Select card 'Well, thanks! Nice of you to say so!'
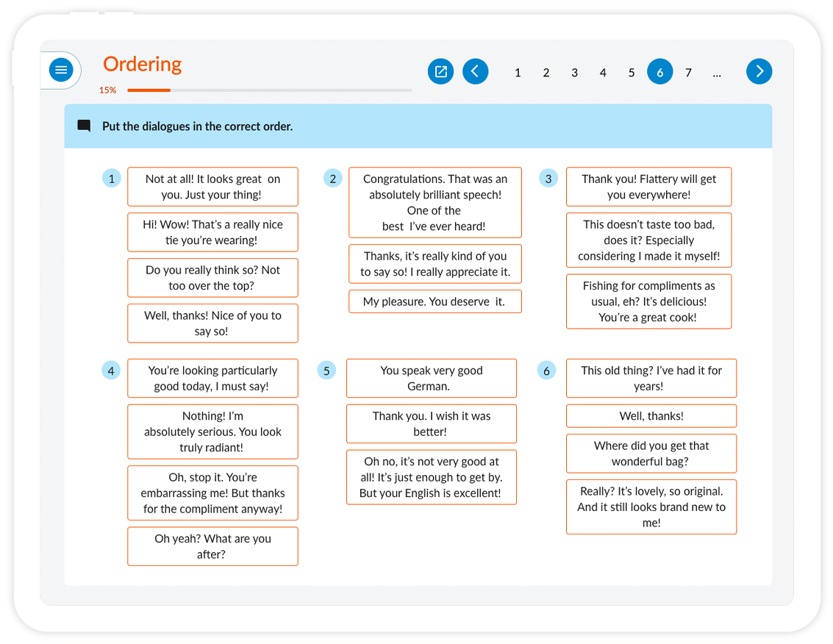This screenshot has height=644, width=833. (212, 323)
